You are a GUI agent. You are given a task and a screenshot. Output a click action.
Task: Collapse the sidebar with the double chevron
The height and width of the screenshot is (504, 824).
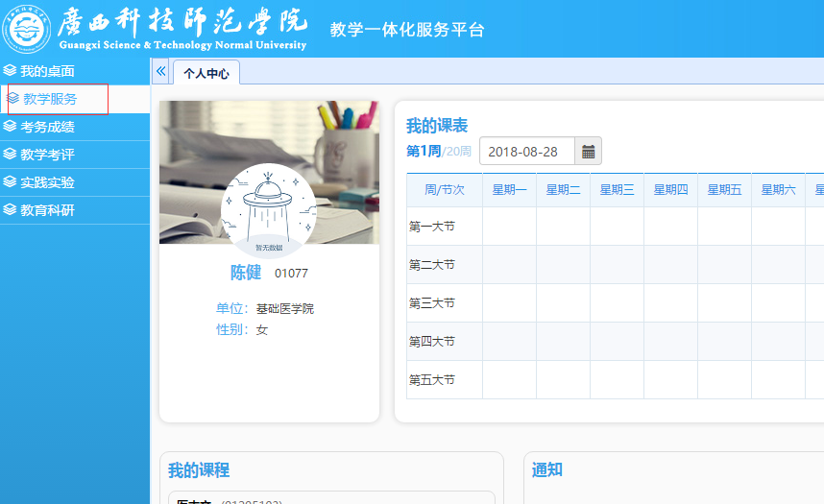(x=160, y=72)
